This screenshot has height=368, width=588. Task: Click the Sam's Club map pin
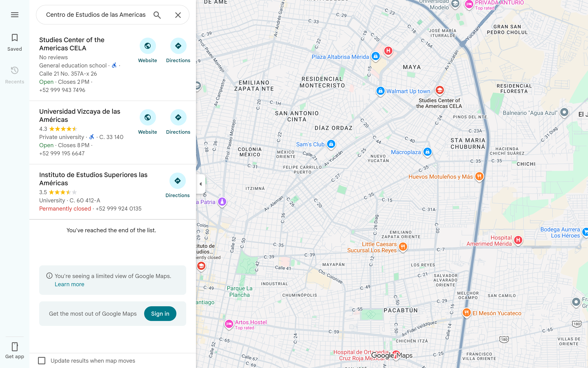(331, 144)
